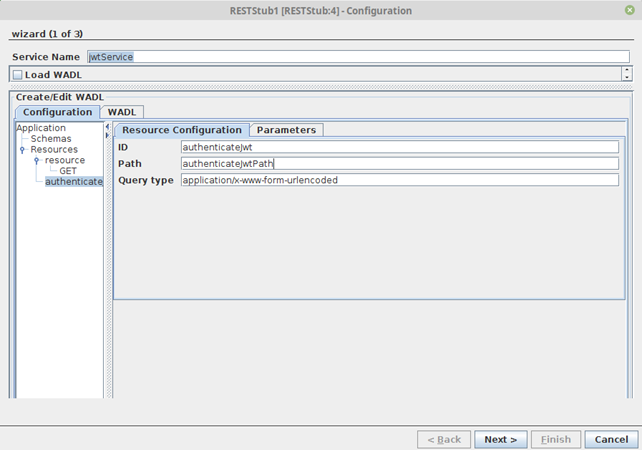Click the Next button

(500, 439)
